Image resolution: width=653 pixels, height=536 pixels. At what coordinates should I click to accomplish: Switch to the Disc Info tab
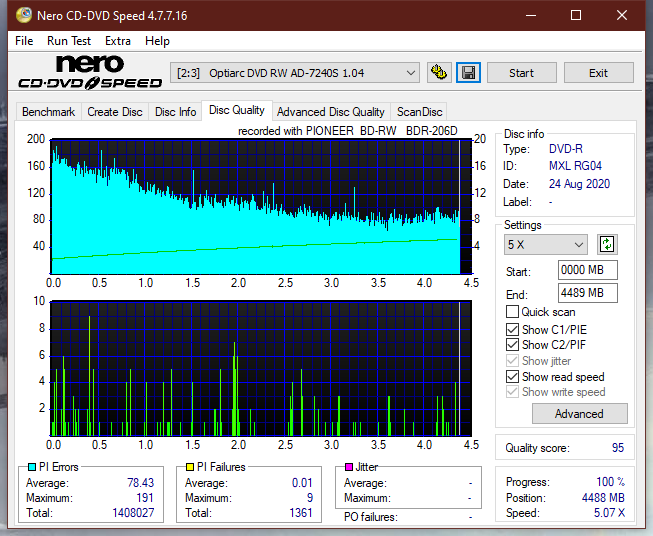175,112
